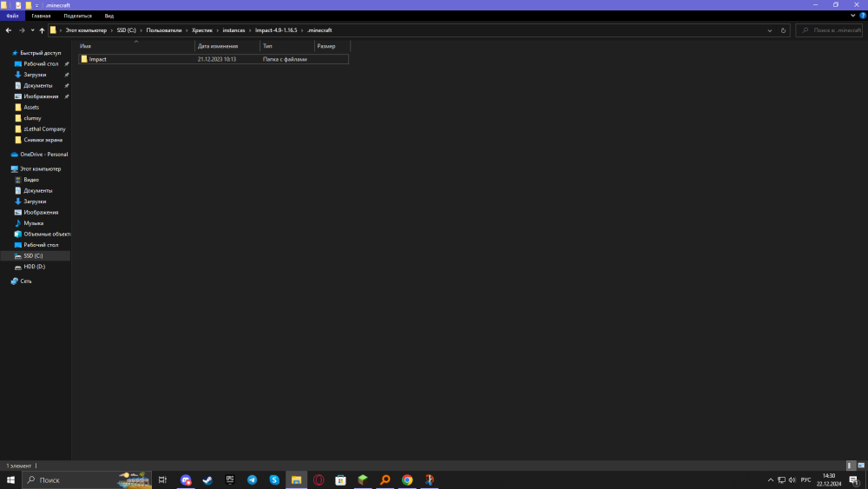Open OneDrive - Personal in sidebar
The image size is (868, 489).
[43, 155]
